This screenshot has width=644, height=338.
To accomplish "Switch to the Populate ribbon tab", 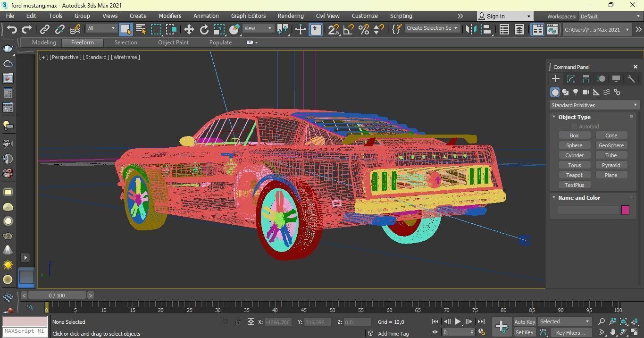I will [x=220, y=42].
